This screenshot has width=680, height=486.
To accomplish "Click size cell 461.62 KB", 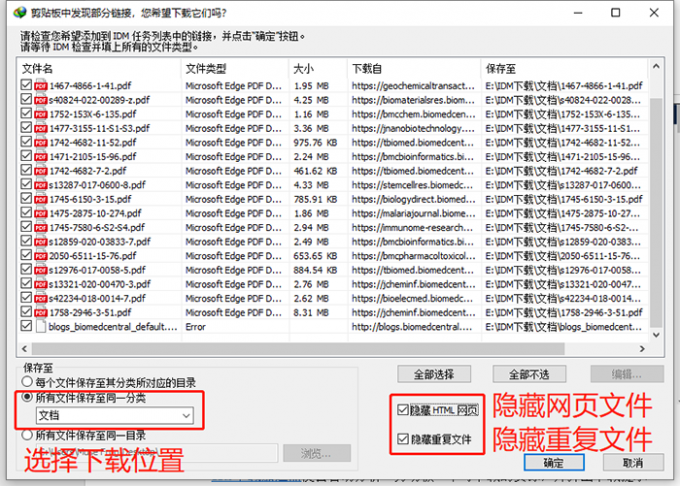I will (315, 171).
